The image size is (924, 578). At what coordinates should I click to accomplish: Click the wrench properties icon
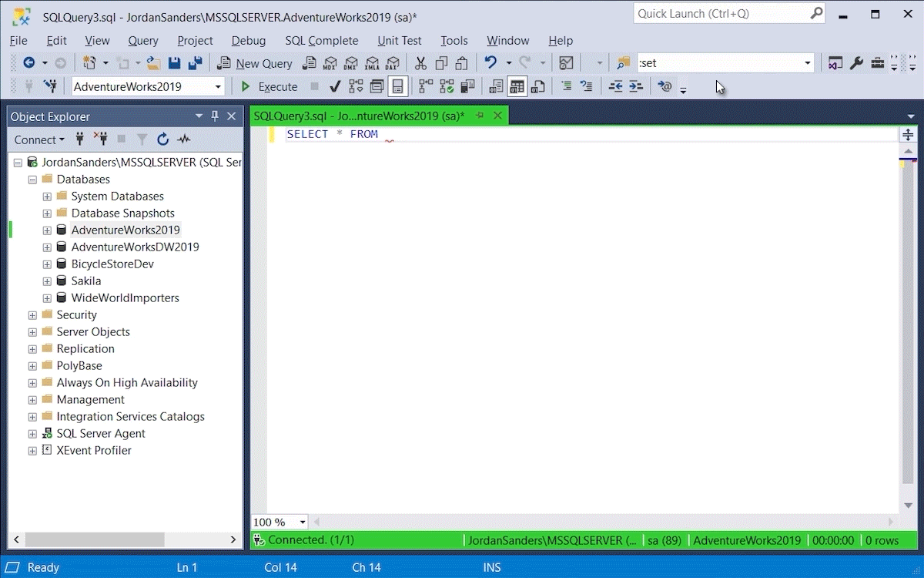coord(856,63)
